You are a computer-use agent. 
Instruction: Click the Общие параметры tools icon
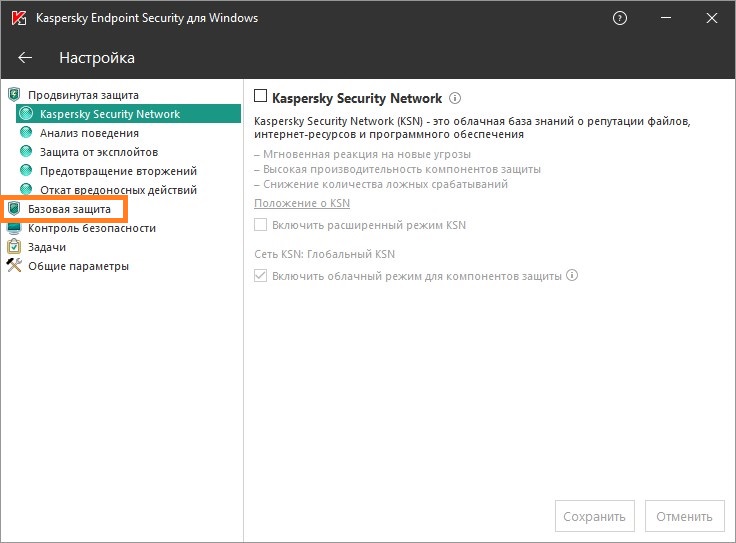pos(14,266)
